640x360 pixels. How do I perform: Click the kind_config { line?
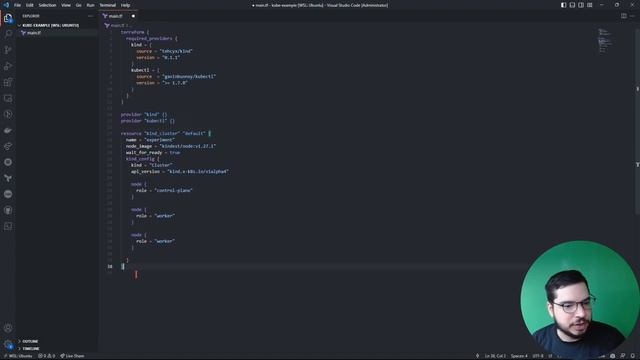click(x=142, y=159)
